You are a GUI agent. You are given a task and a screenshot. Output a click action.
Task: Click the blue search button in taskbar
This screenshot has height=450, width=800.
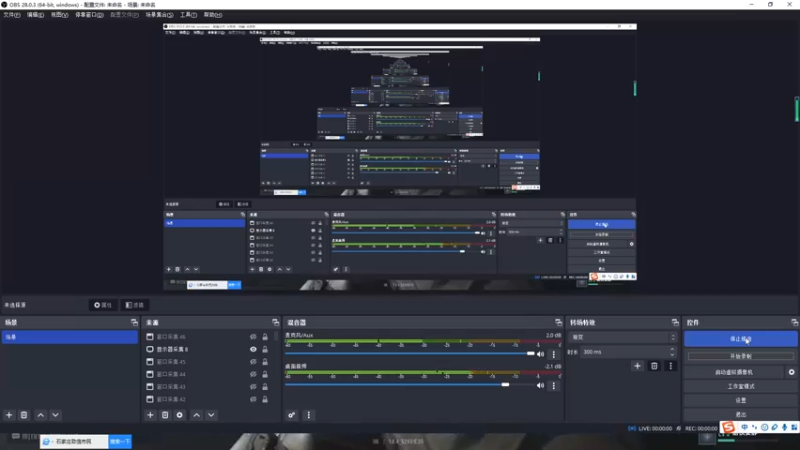[x=120, y=441]
